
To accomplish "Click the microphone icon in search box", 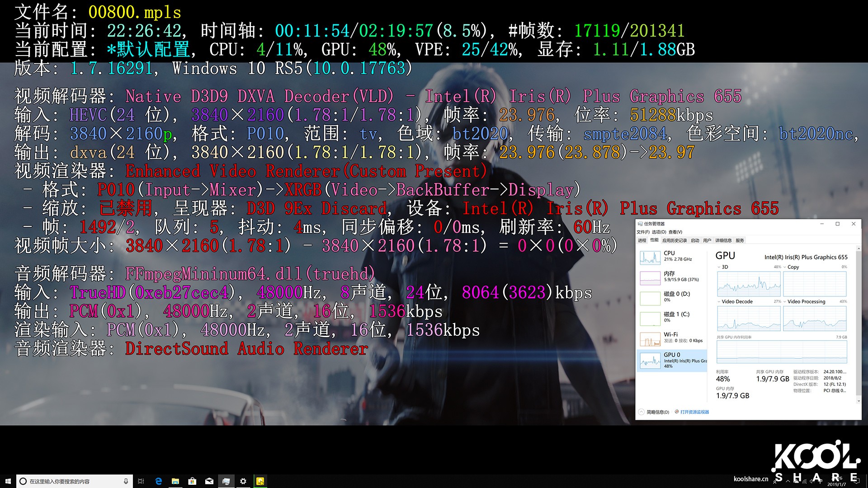I will (126, 481).
